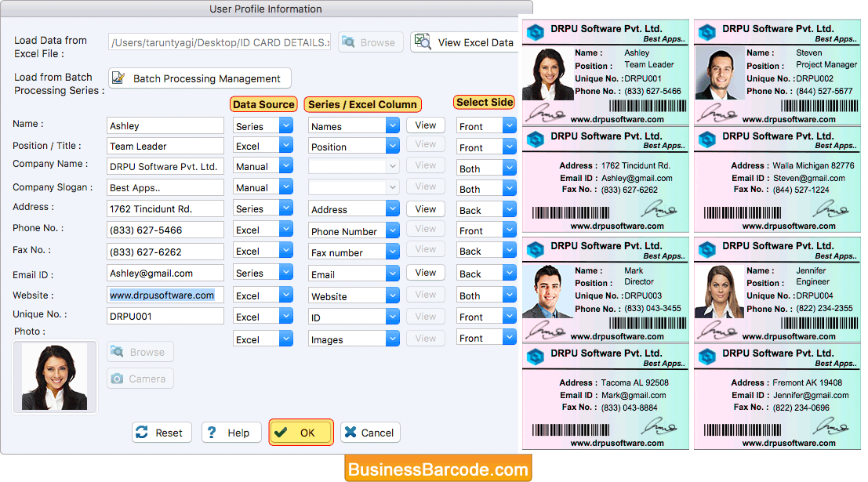Click the DRPU004 unique number text

click(815, 295)
